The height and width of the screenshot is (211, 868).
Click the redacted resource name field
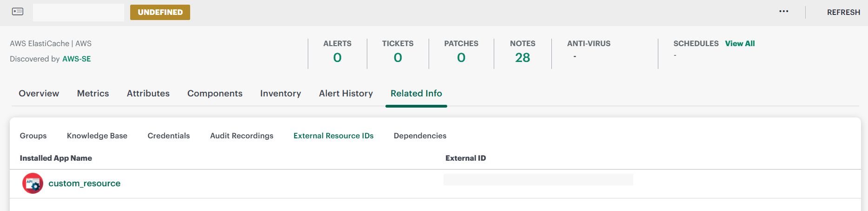point(79,13)
